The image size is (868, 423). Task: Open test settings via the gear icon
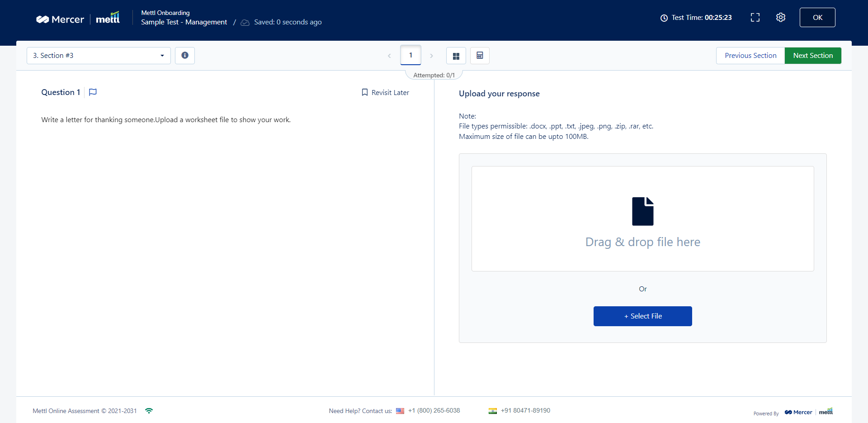[781, 17]
